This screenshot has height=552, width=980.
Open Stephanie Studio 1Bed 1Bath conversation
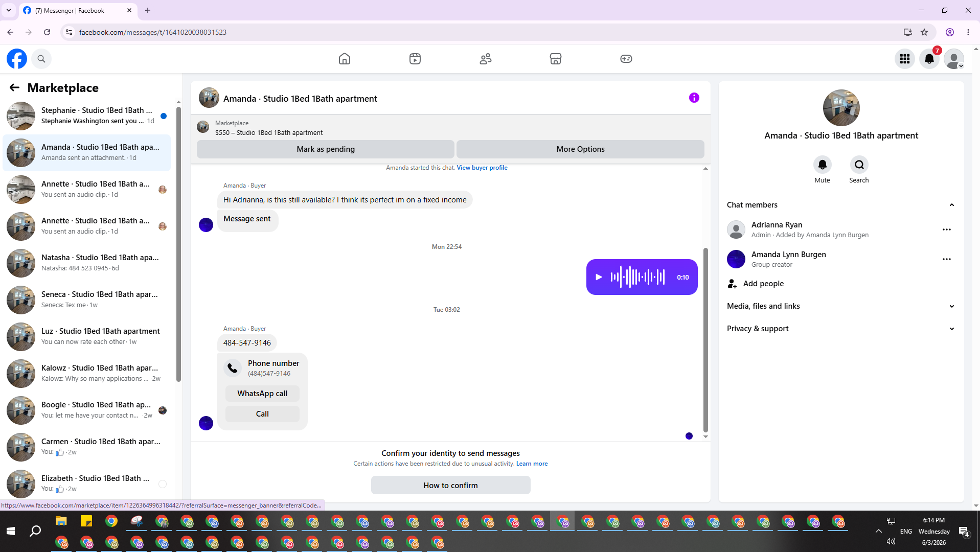coord(87,116)
